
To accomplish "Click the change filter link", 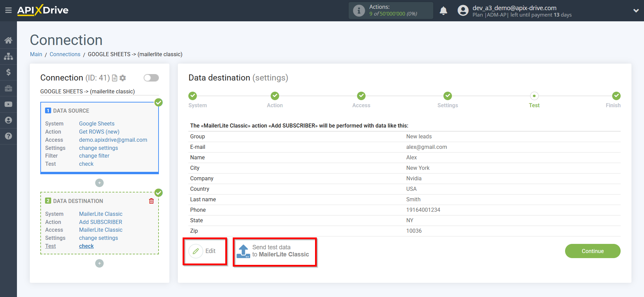I will [x=94, y=156].
